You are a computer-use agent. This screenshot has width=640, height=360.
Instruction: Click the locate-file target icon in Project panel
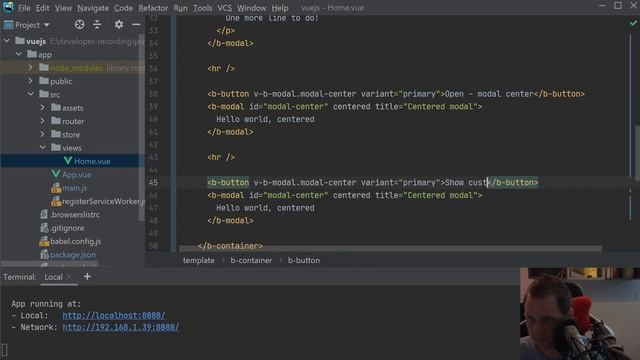pyautogui.click(x=79, y=24)
